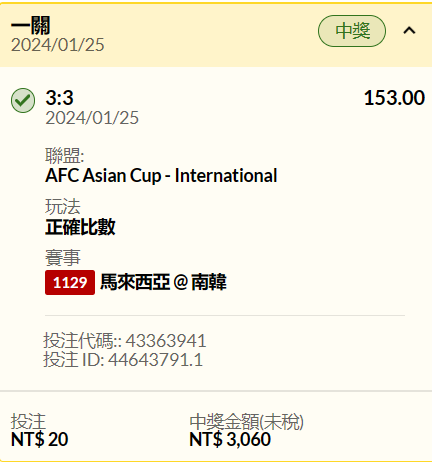Open the 馬來西亞 @ 南韓 match title
Viewport: 432px width, 462px height.
click(x=163, y=282)
